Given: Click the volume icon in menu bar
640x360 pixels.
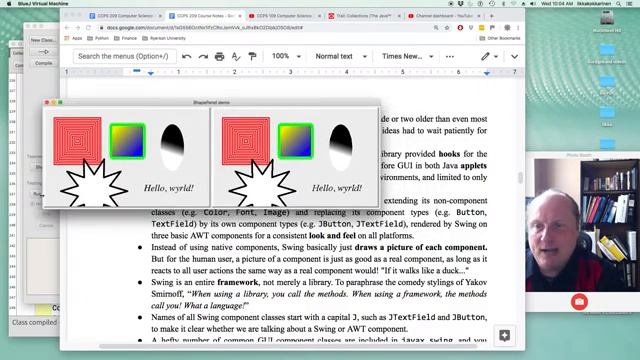Looking at the screenshot, I should click(533, 4).
